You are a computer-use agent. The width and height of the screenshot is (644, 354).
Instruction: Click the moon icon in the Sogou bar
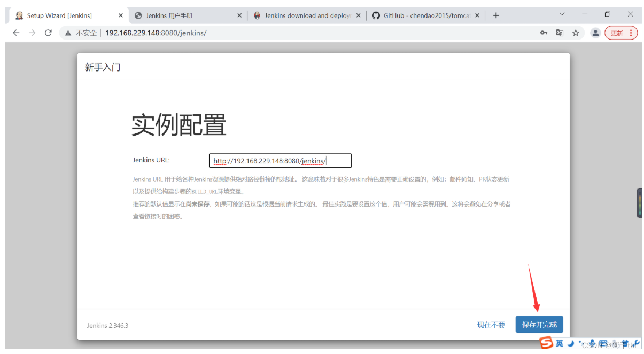571,344
